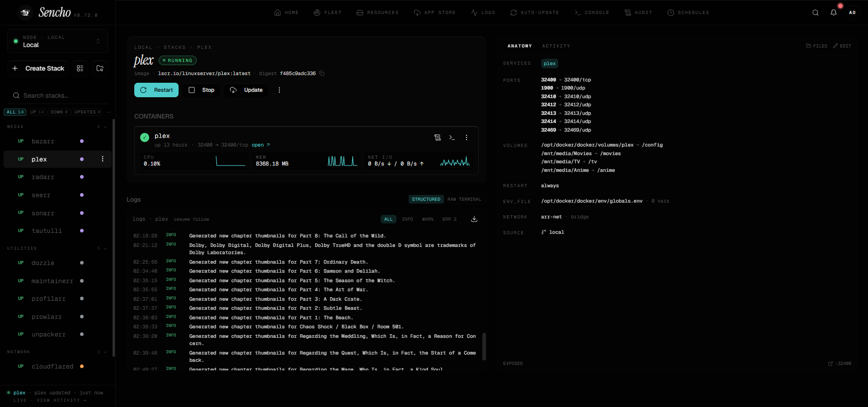This screenshot has width=868, height=407.
Task: Open stack actions three-dot menu beside Update
Action: [x=279, y=90]
